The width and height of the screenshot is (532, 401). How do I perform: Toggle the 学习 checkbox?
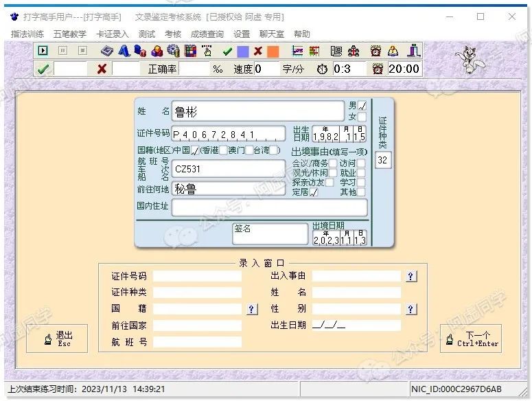coord(361,183)
